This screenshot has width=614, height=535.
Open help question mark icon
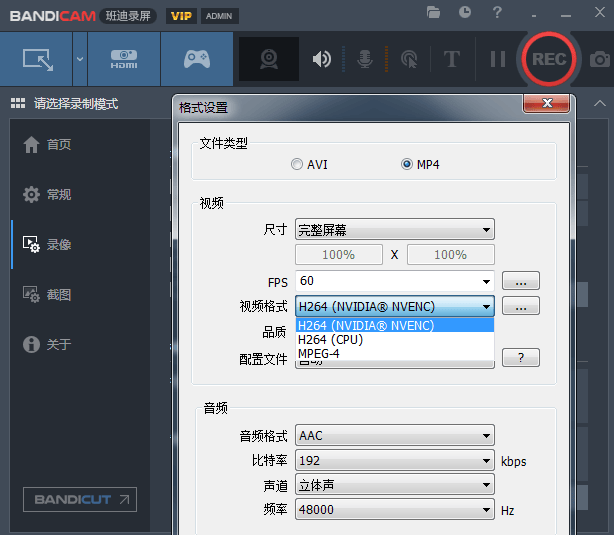497,13
